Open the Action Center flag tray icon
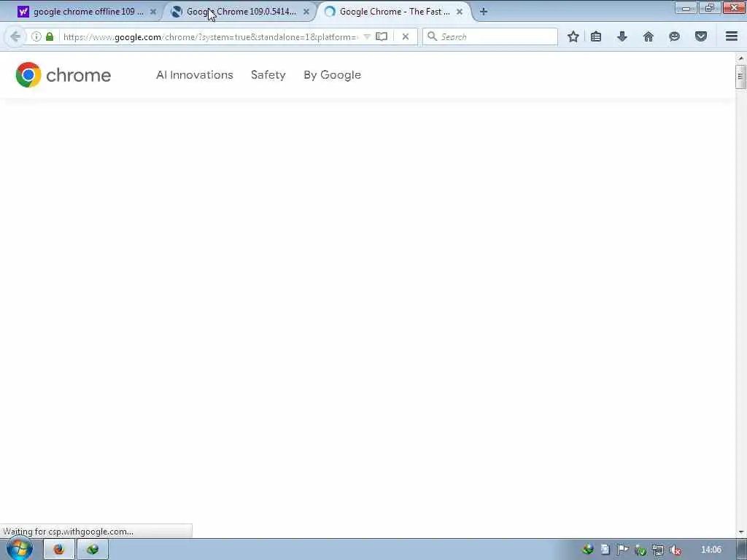The height and width of the screenshot is (560, 747). coord(622,550)
